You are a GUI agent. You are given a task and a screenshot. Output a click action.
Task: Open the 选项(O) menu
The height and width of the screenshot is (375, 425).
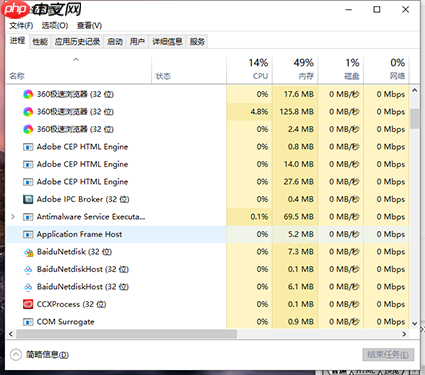55,25
